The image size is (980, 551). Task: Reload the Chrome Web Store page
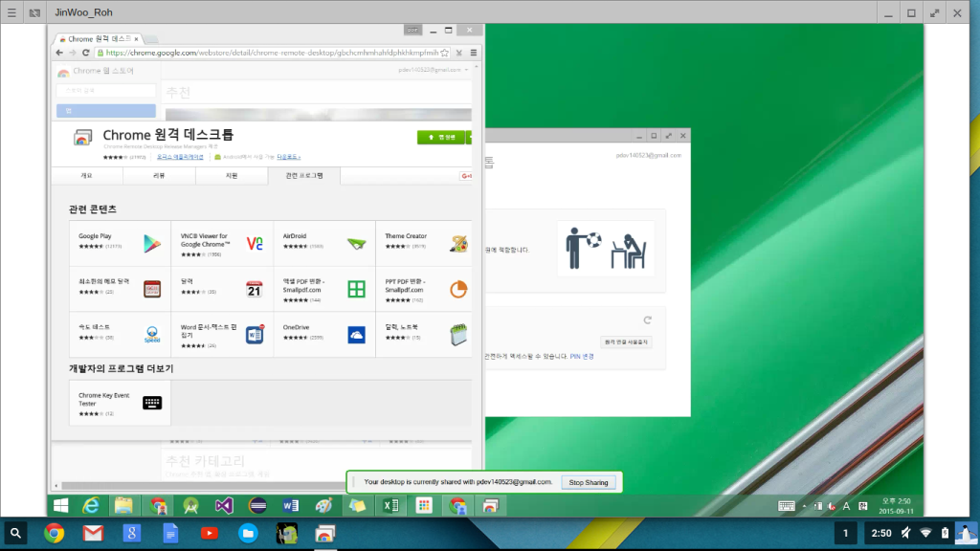(x=85, y=54)
